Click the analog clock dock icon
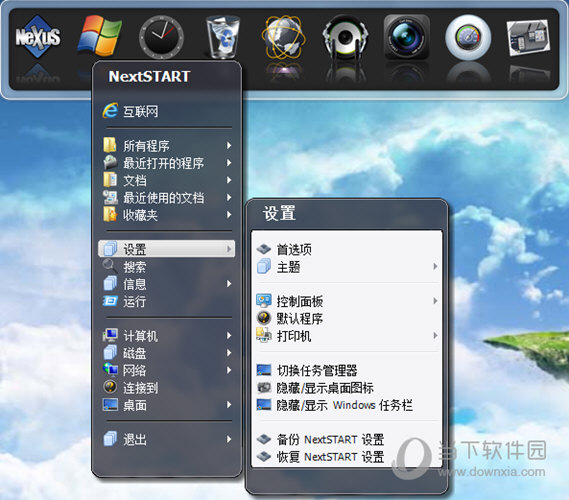This screenshot has width=569, height=500. 161,36
